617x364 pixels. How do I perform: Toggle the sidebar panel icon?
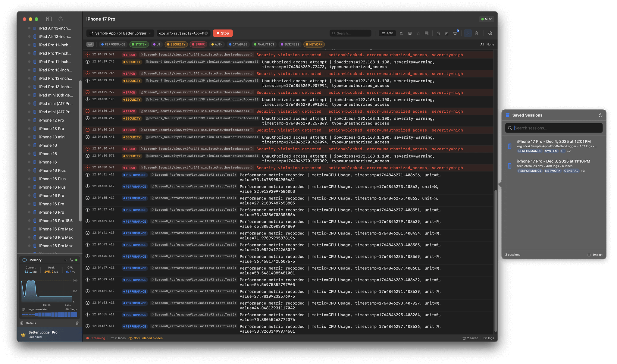(49, 19)
